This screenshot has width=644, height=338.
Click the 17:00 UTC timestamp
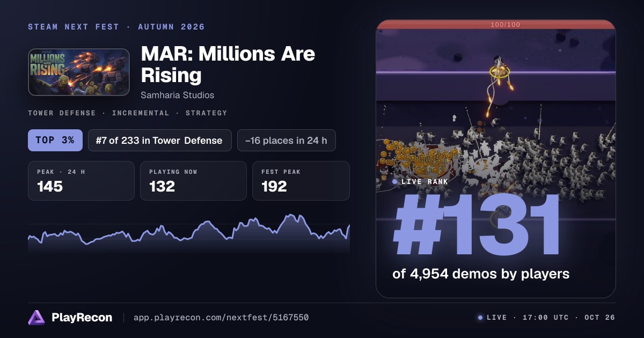(545, 318)
